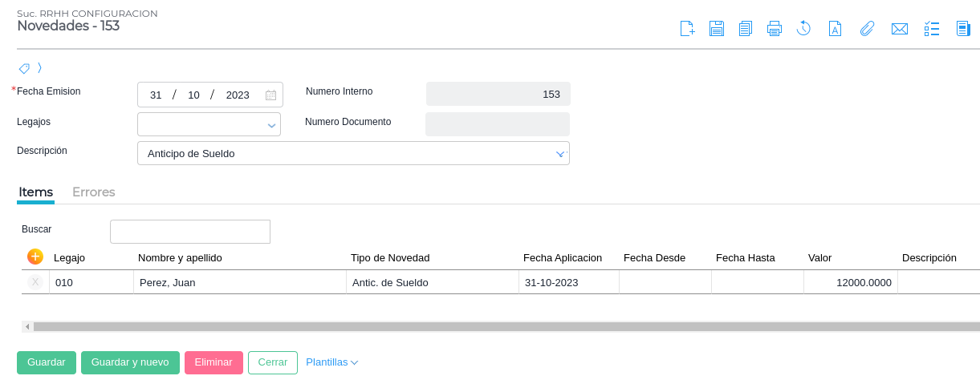Open the Plantillas dropdown menu
The height and width of the screenshot is (384, 980).
tap(331, 362)
